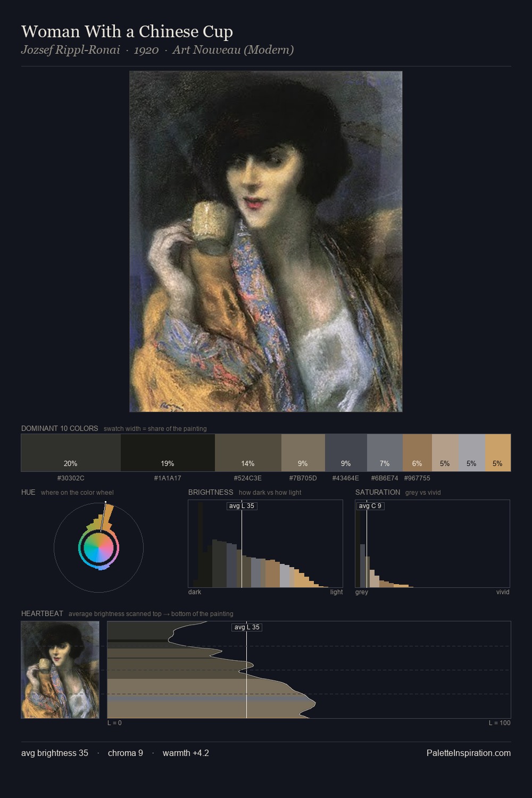Select the 5% beige-pink swatch
Screen dimensions: 532x798
click(x=445, y=453)
